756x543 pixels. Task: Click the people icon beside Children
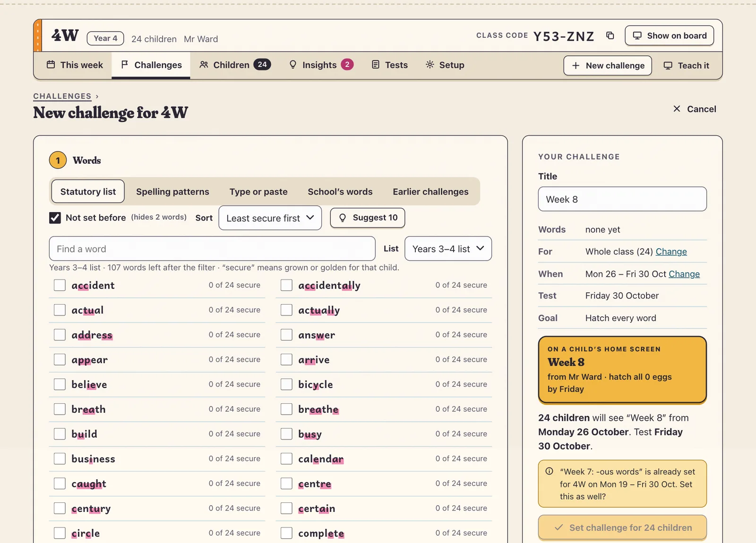click(x=204, y=65)
